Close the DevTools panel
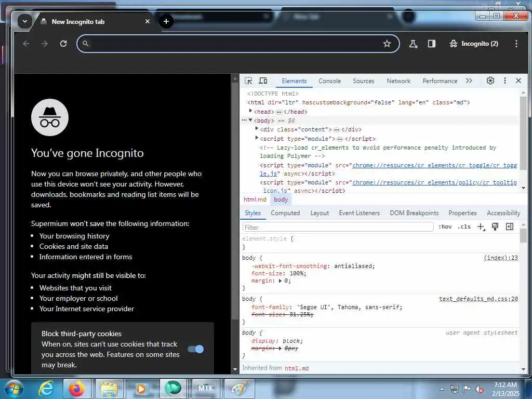Viewport: 532px width, 399px height. [x=518, y=81]
